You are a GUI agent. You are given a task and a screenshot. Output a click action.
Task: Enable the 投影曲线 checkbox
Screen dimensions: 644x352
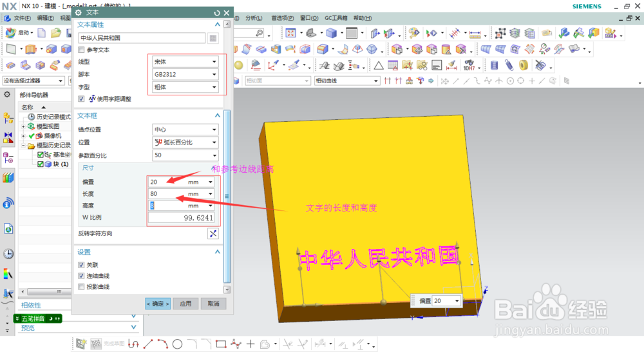tap(81, 287)
